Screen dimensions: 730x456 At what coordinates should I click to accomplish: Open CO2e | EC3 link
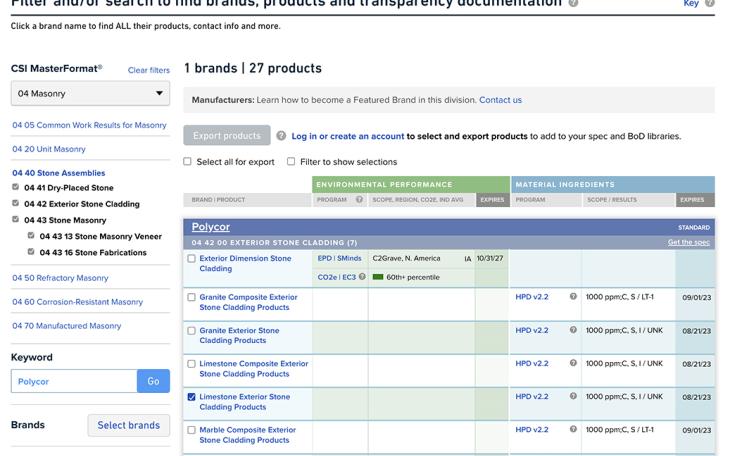337,277
